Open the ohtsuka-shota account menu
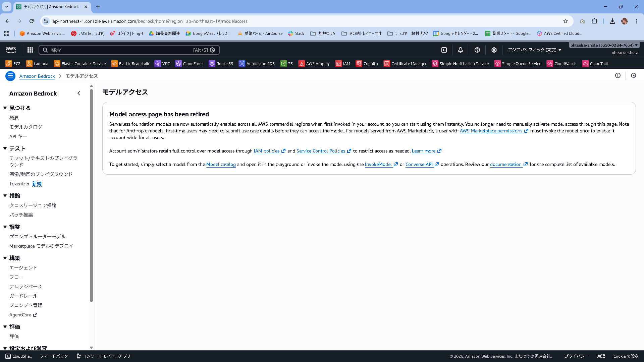This screenshot has height=362, width=644. point(604,45)
